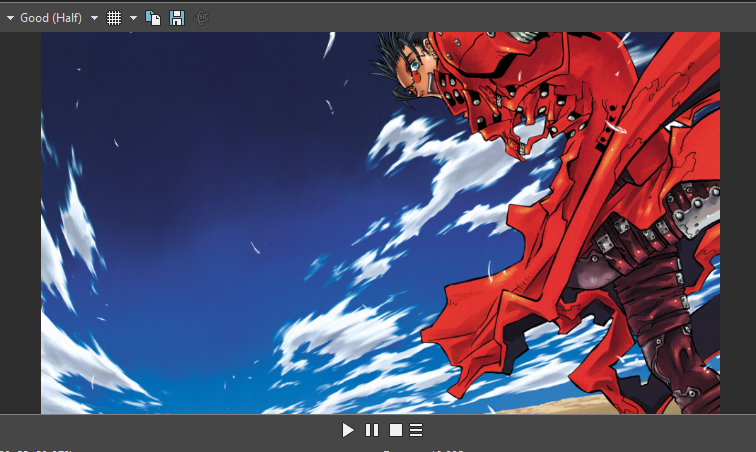Open the overlays dropdown beside grid icon
This screenshot has width=756, height=452.
pyautogui.click(x=134, y=18)
